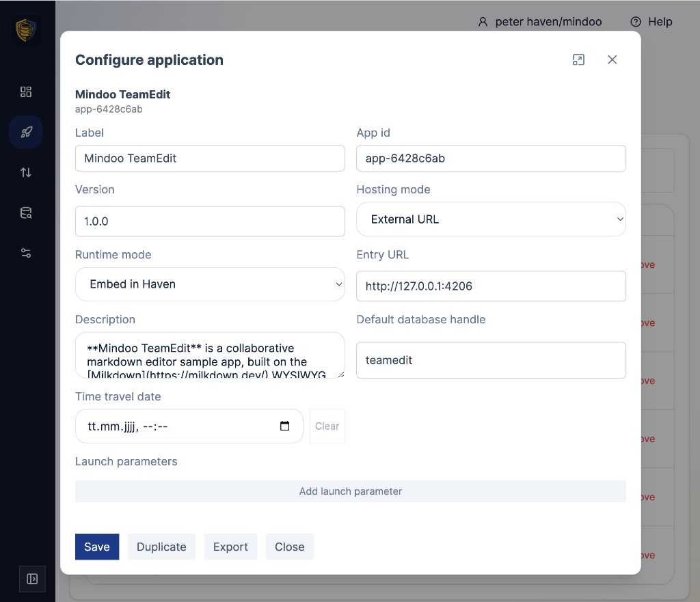
Task: Click Add launch parameter
Action: pos(351,491)
